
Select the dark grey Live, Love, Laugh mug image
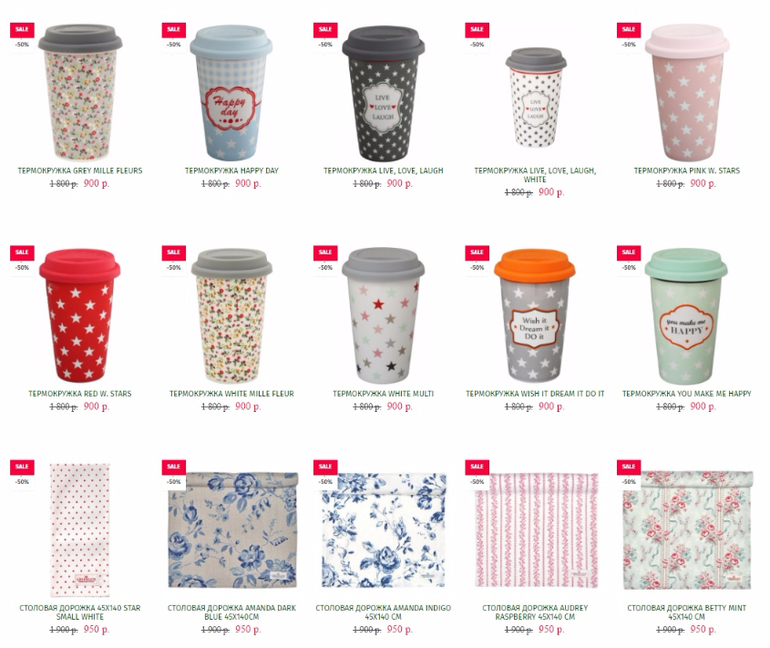[384, 92]
